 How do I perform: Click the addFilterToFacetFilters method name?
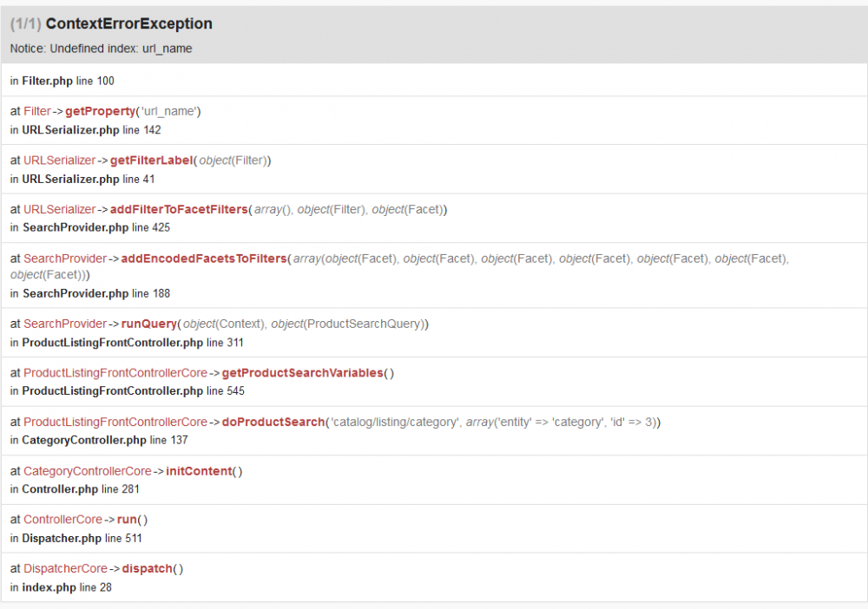[x=179, y=209]
